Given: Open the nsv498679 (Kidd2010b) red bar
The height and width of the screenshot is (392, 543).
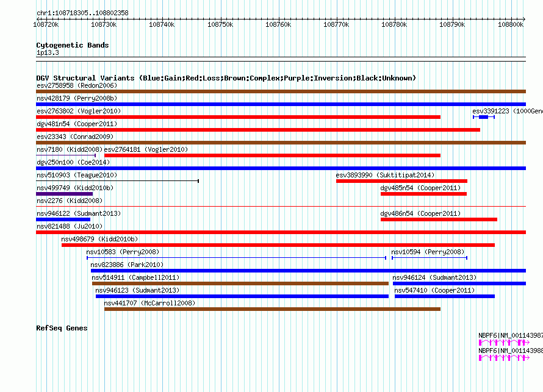Looking at the screenshot, I should pos(278,245).
